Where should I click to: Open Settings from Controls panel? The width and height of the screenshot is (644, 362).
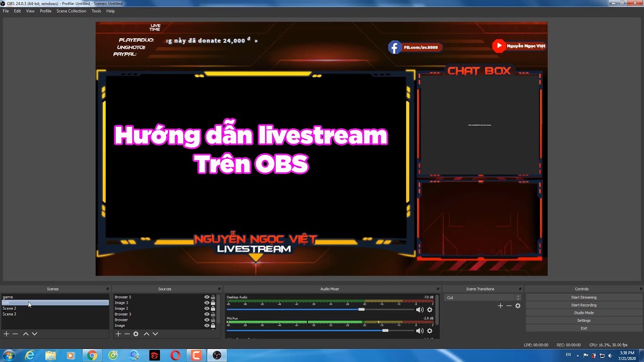(x=584, y=320)
